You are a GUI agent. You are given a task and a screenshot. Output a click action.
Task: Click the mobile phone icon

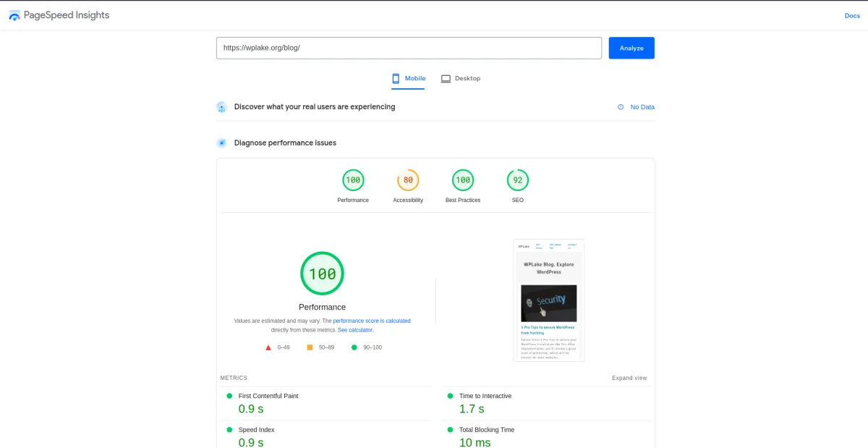(x=396, y=78)
